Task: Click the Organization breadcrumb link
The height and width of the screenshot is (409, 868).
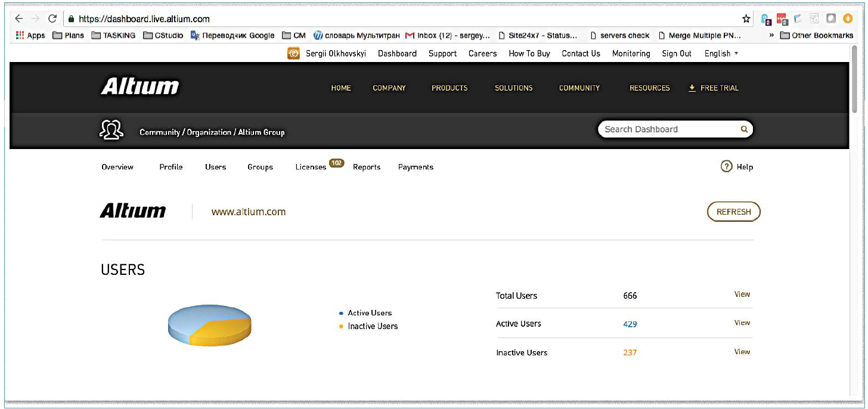Action: pos(209,132)
